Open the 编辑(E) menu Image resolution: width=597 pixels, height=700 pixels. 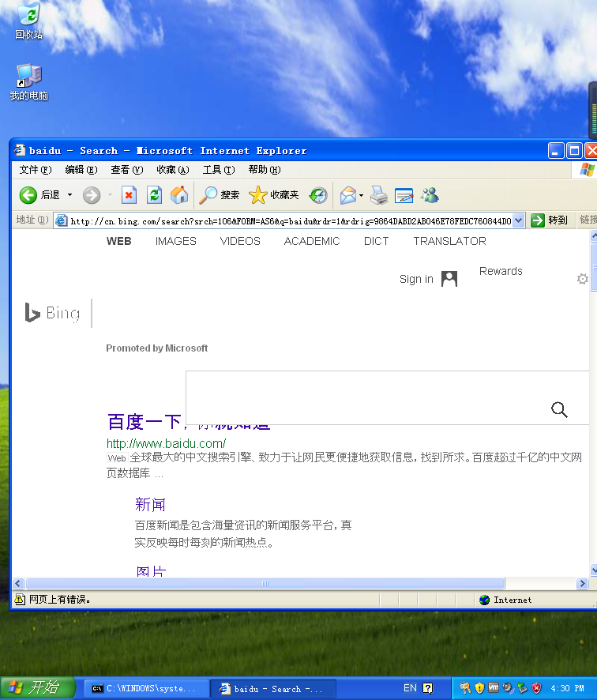point(81,170)
